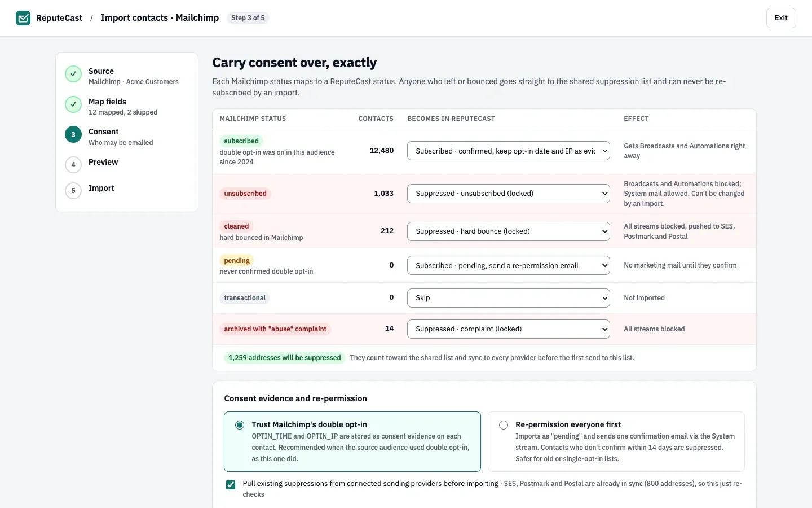This screenshot has width=812, height=508.
Task: Go to the Import wizard step
Action: click(127, 190)
